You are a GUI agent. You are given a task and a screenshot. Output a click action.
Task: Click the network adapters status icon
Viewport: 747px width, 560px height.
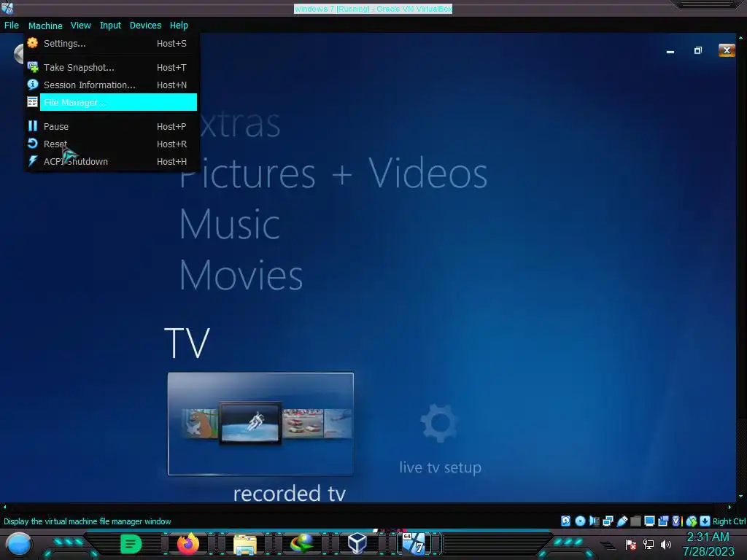point(608,521)
